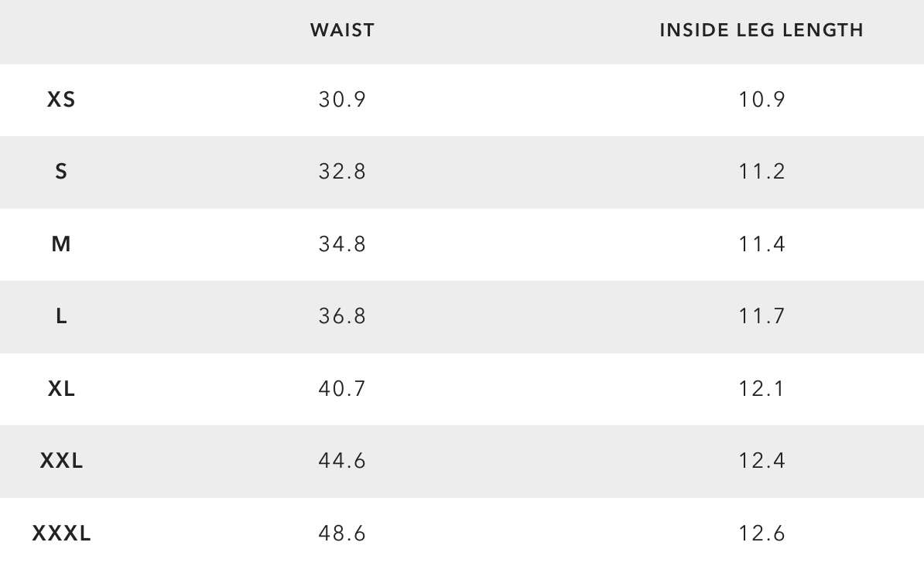Click the XXXL inside leg value 12.6
Screen dimensions: 924x566
[x=761, y=534]
